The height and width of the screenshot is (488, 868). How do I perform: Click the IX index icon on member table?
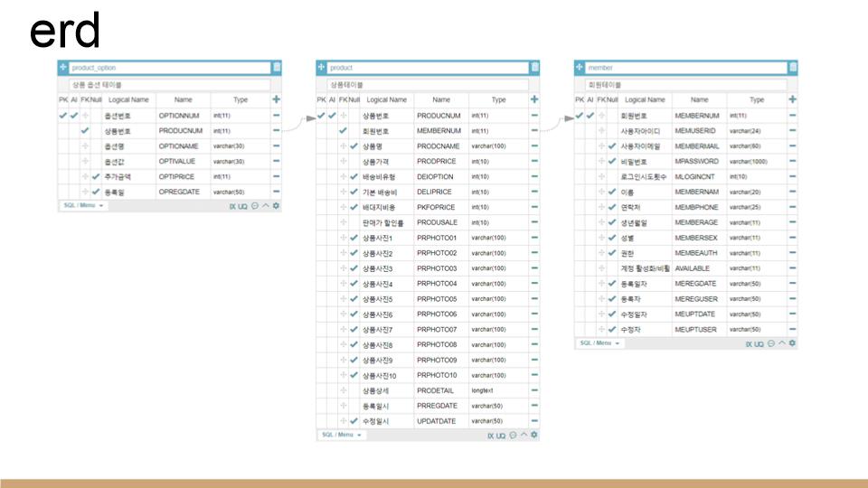[749, 344]
